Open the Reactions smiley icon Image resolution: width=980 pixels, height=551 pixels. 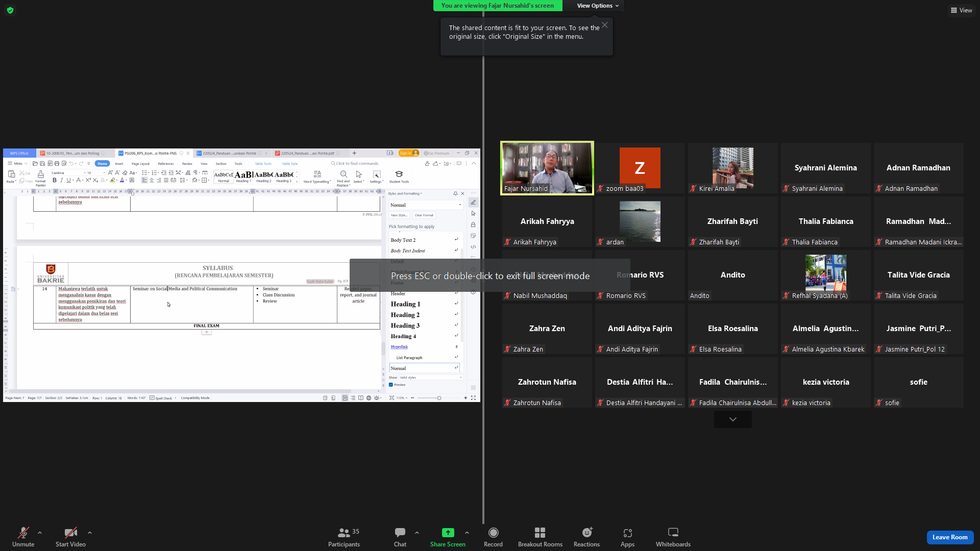(x=587, y=533)
